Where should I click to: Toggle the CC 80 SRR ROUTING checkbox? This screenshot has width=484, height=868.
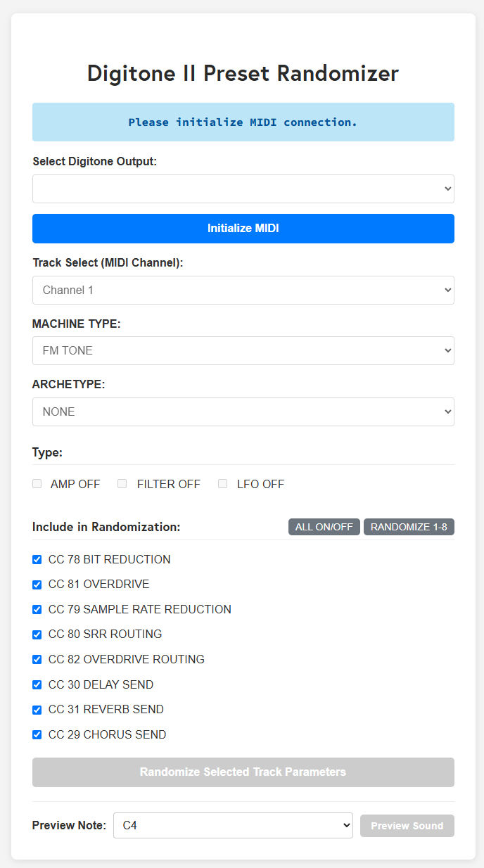pos(37,634)
